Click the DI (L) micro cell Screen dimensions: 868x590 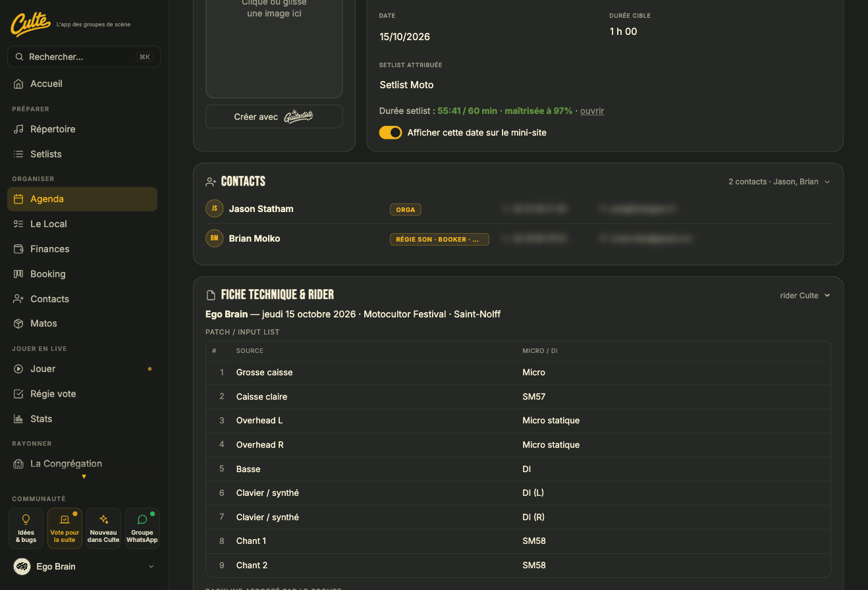tap(533, 493)
